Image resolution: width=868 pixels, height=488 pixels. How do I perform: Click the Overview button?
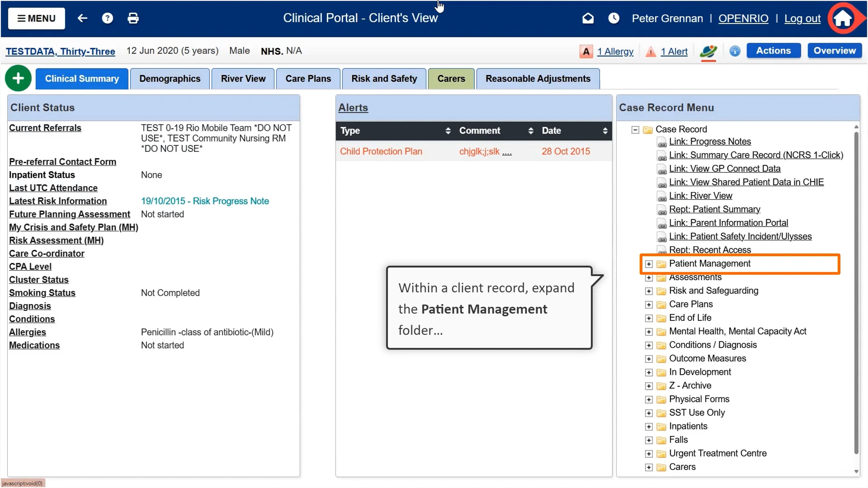click(835, 51)
